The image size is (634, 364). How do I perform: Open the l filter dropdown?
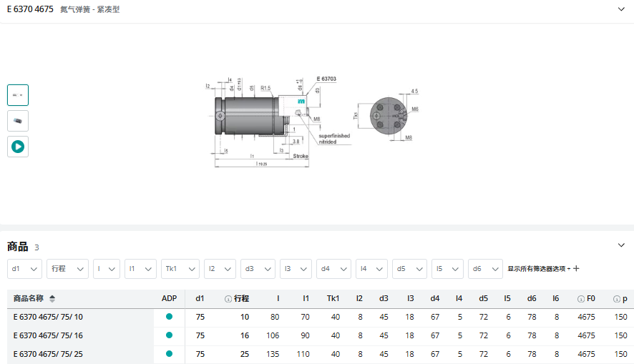(x=107, y=269)
